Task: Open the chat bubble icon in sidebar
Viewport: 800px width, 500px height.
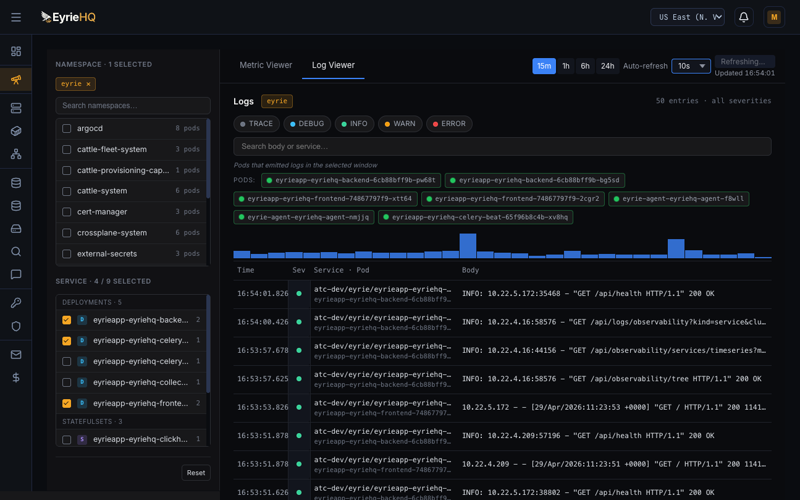Action: point(16,274)
